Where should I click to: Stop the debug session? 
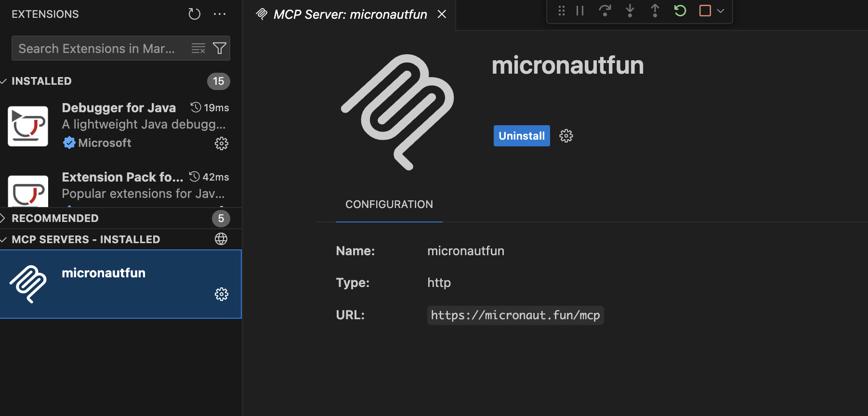(705, 11)
